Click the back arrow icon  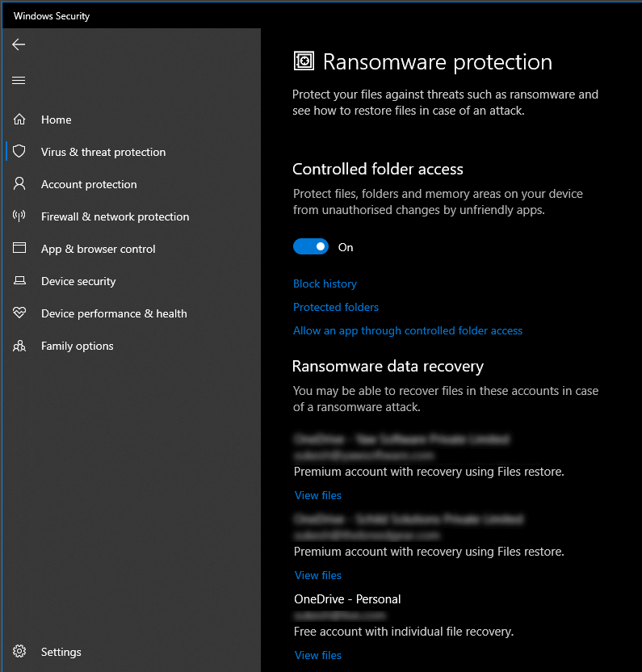pos(19,44)
